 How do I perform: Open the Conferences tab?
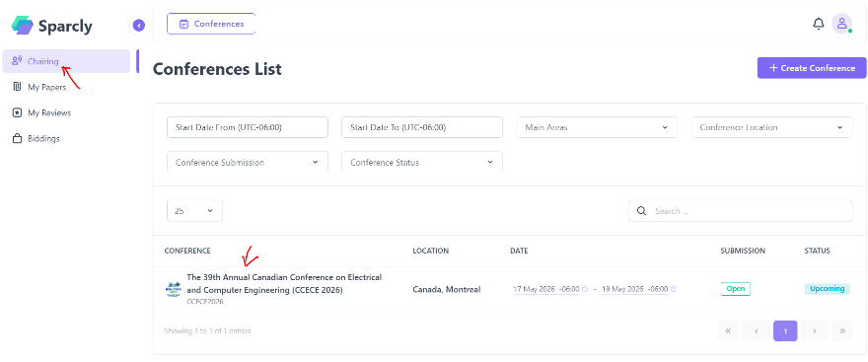coord(211,24)
